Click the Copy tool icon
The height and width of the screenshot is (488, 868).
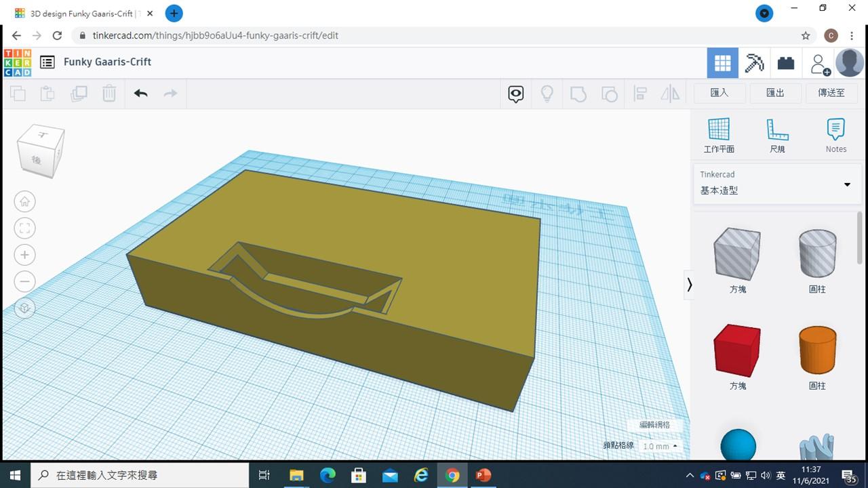coord(18,94)
